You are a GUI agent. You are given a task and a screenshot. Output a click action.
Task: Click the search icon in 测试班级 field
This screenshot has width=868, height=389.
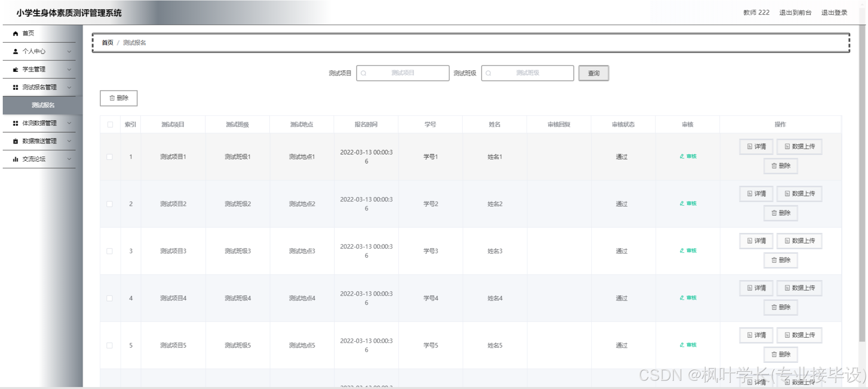(488, 73)
